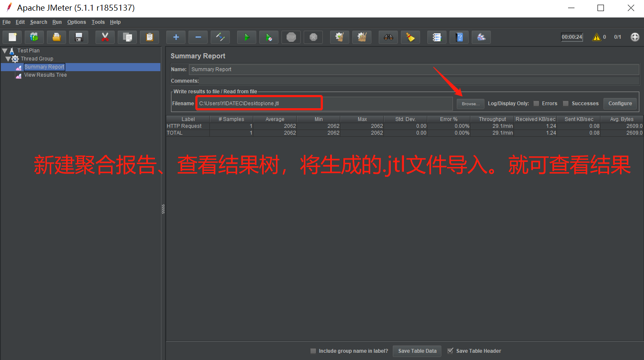644x360 pixels.
Task: Click Browse to choose a results file
Action: (x=471, y=104)
